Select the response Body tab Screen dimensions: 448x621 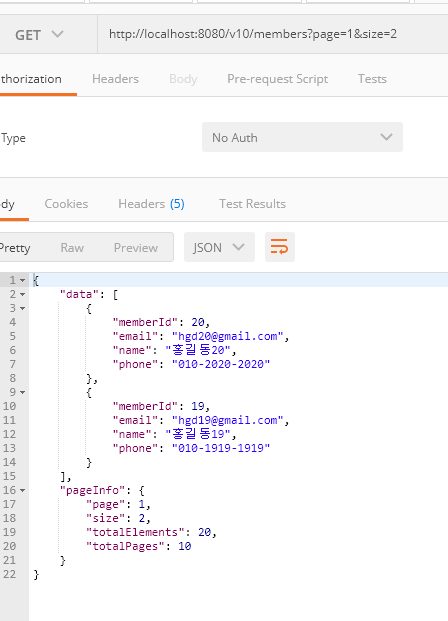8,204
